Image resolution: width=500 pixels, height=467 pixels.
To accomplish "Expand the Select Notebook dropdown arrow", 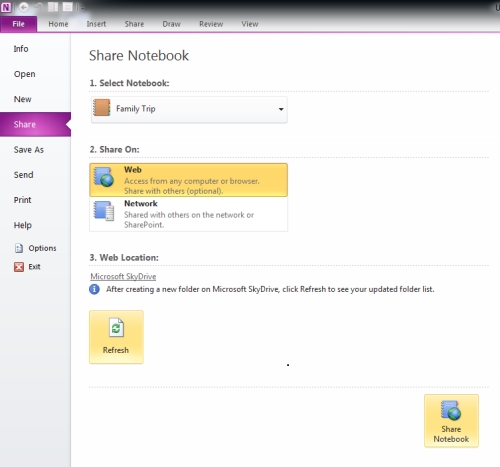I will [x=281, y=109].
